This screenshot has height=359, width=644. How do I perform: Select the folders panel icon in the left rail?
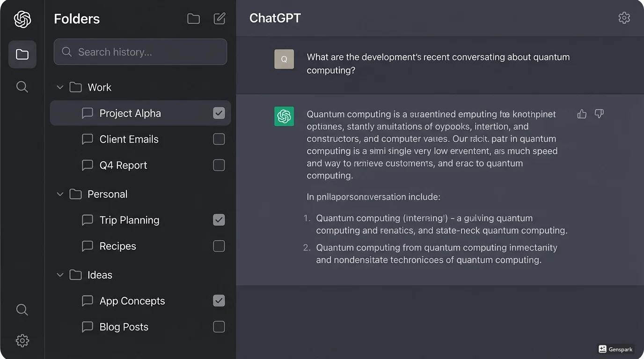22,54
